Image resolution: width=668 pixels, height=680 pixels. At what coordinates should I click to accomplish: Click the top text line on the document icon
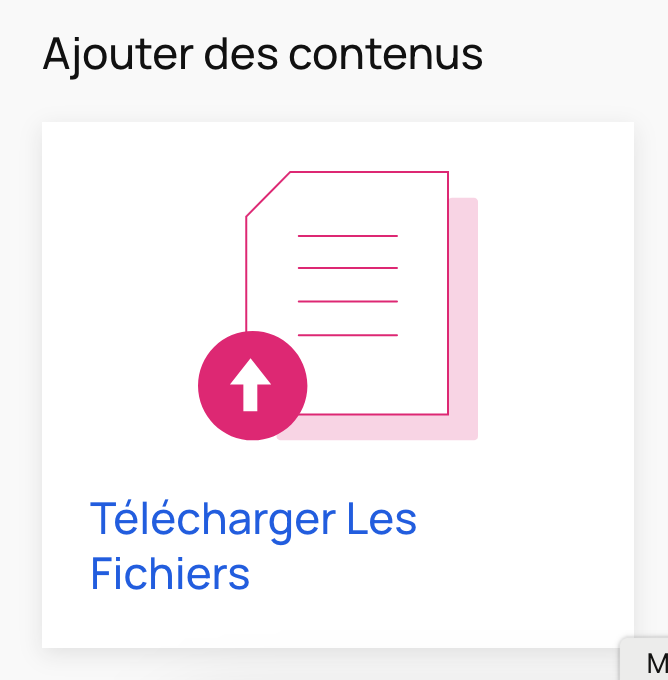click(348, 236)
